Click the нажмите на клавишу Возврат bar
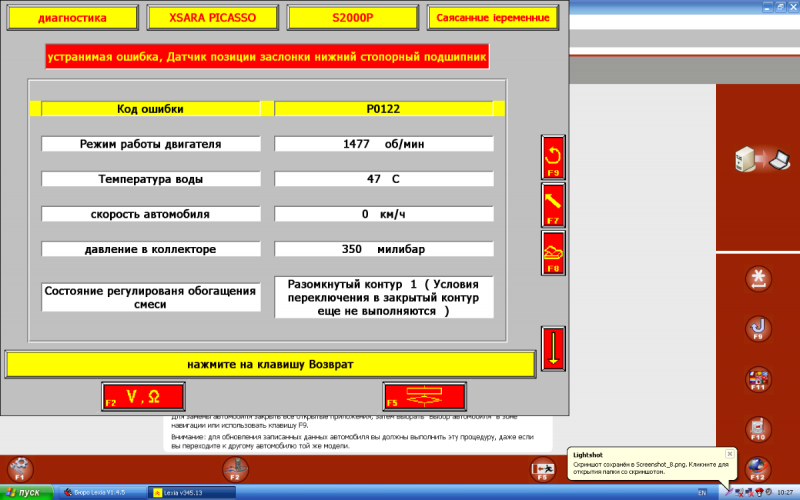 point(270,364)
